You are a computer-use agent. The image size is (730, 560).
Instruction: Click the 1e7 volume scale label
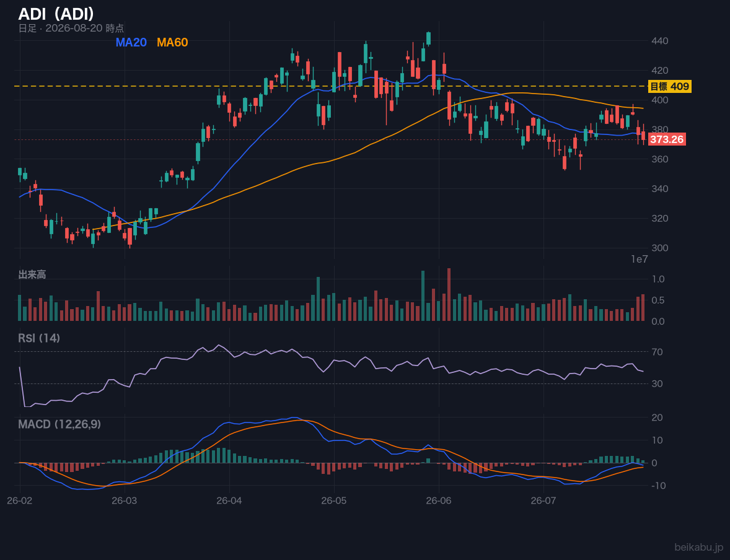(x=640, y=260)
